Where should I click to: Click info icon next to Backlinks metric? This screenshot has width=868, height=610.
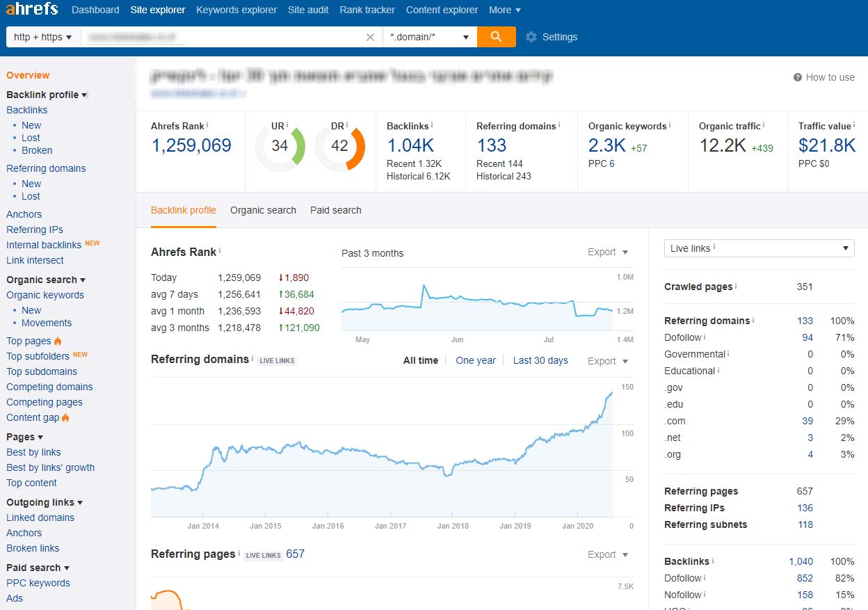(x=432, y=125)
